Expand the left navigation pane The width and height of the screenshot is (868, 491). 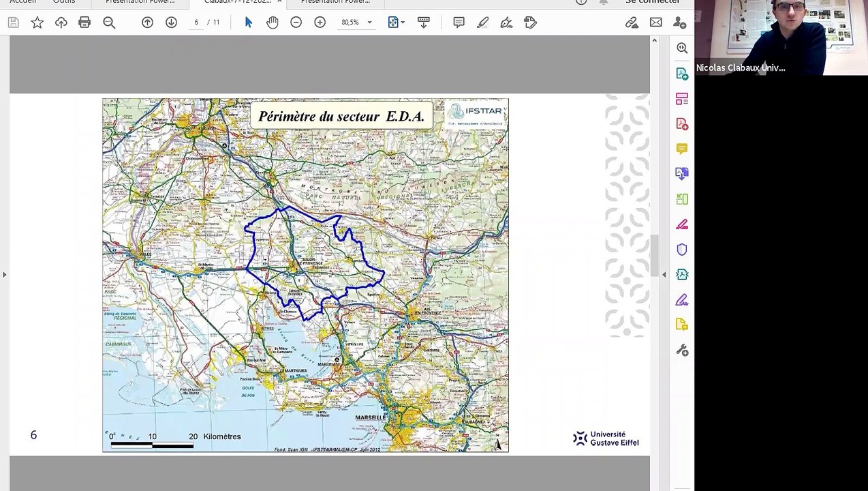(4, 275)
